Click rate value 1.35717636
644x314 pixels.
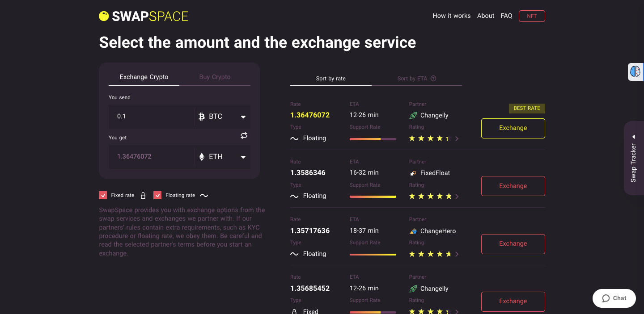click(310, 231)
